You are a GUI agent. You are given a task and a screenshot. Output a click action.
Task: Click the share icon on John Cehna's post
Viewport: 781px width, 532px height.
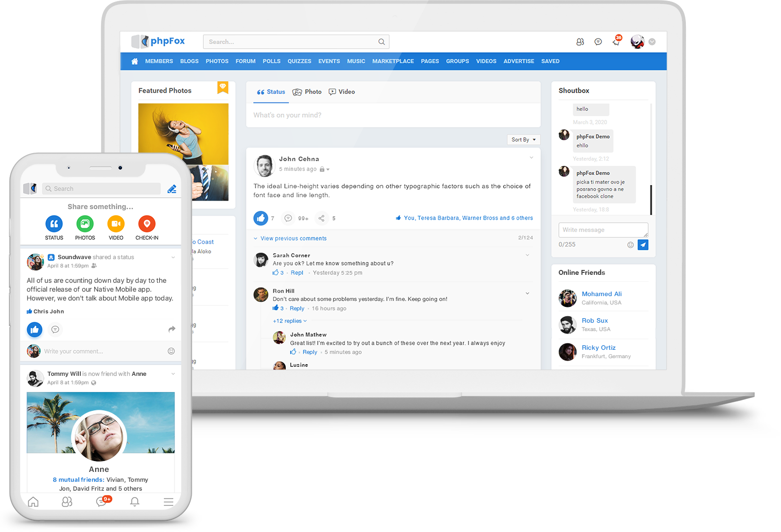pyautogui.click(x=321, y=218)
